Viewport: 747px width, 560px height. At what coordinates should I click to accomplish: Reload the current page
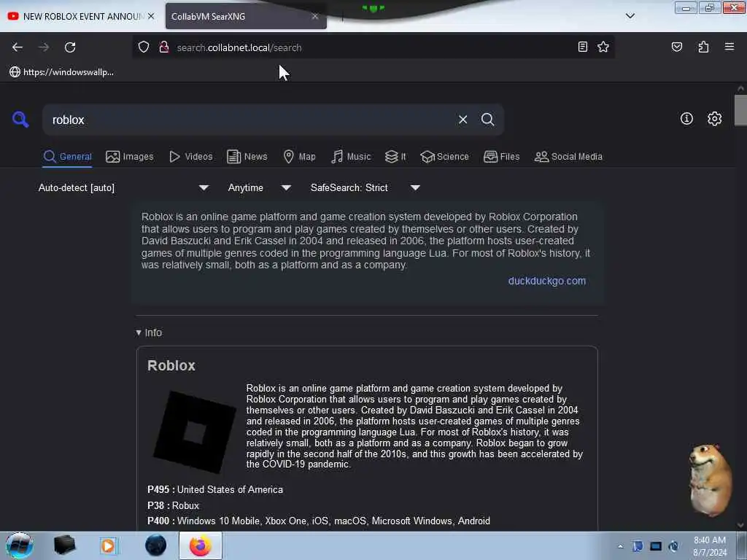(70, 47)
